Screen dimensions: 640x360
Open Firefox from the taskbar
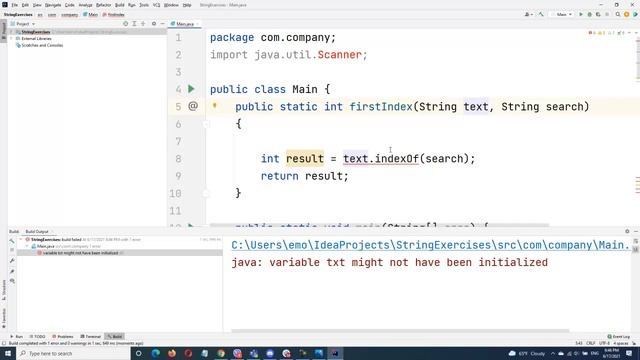[x=172, y=353]
